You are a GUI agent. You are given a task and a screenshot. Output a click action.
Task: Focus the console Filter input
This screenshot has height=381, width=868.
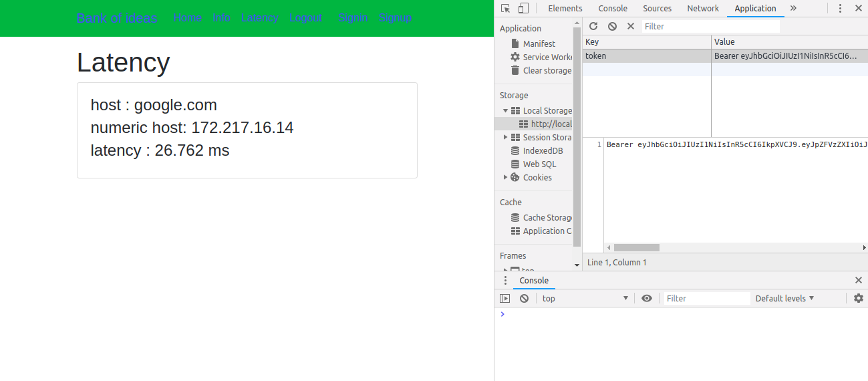(706, 298)
